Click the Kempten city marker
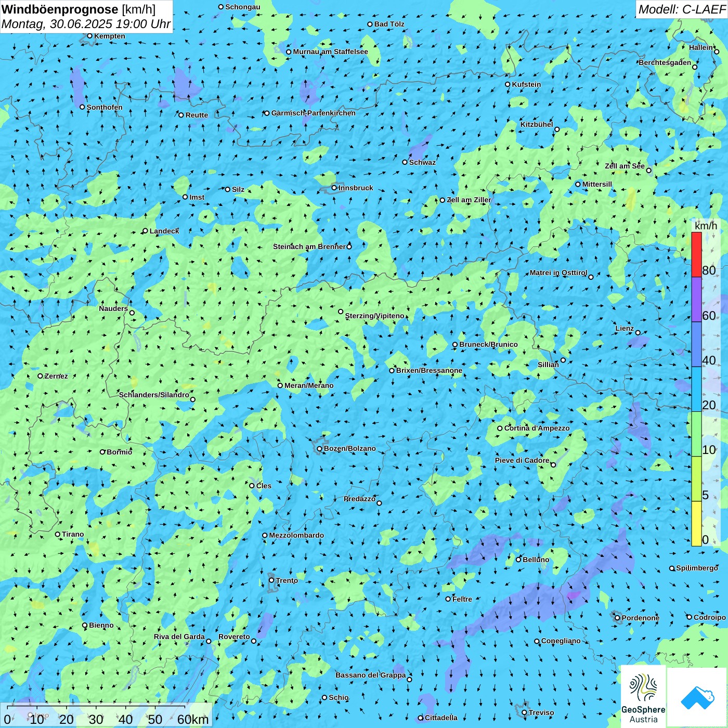This screenshot has height=728, width=728. coord(89,36)
